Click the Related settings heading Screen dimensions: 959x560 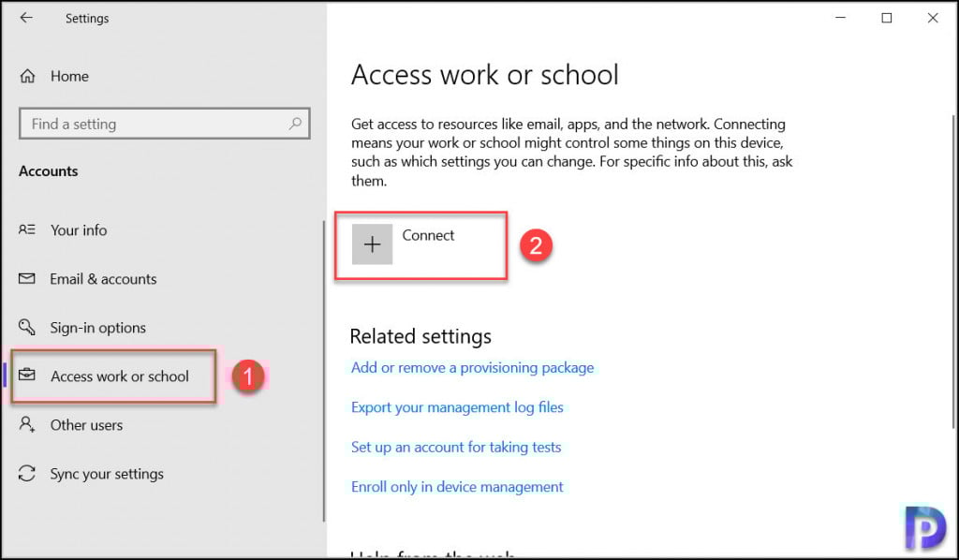click(x=420, y=336)
